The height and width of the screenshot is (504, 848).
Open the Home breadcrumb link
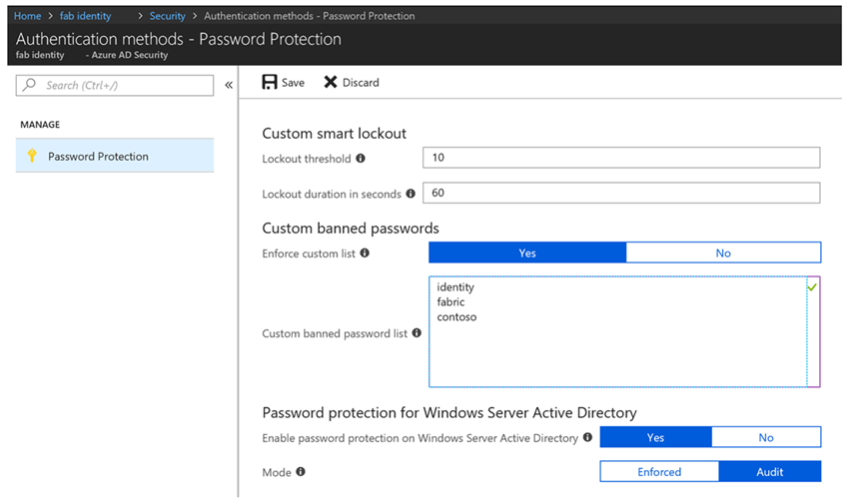coord(27,16)
